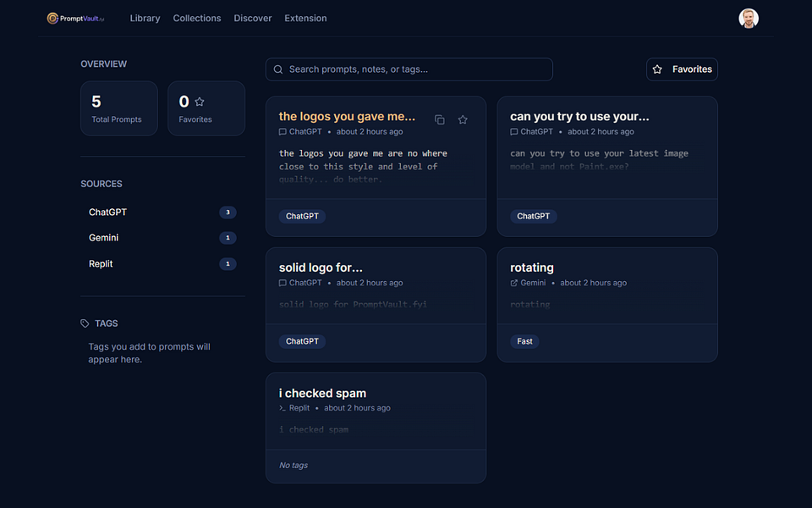
Task: Click the Tags label icon in the sidebar
Action: click(85, 323)
